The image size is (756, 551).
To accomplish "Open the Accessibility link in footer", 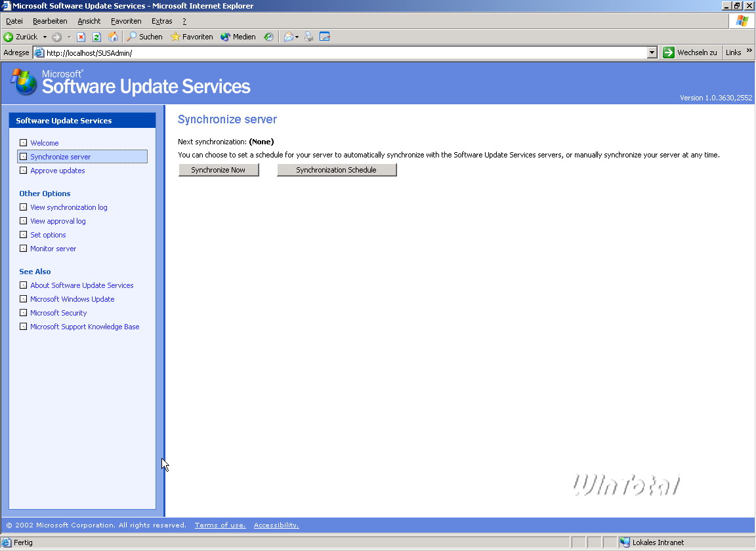I will click(x=276, y=525).
